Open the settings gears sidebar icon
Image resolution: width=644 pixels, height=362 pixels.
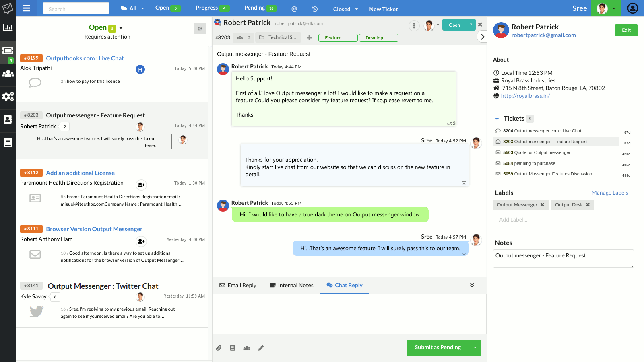pyautogui.click(x=8, y=97)
